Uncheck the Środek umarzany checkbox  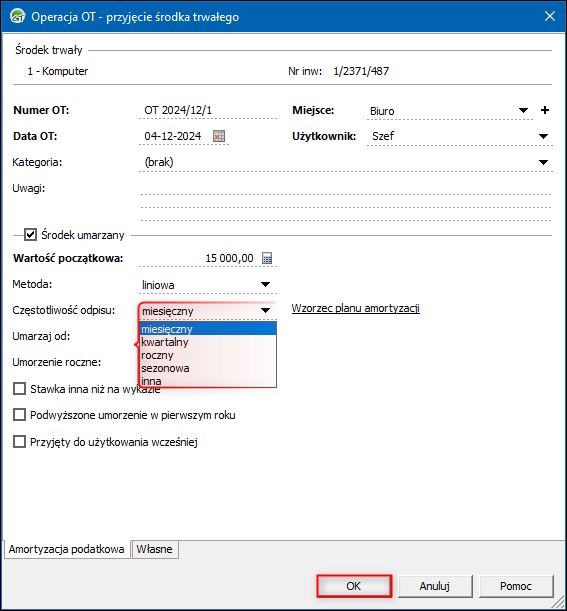[30, 235]
